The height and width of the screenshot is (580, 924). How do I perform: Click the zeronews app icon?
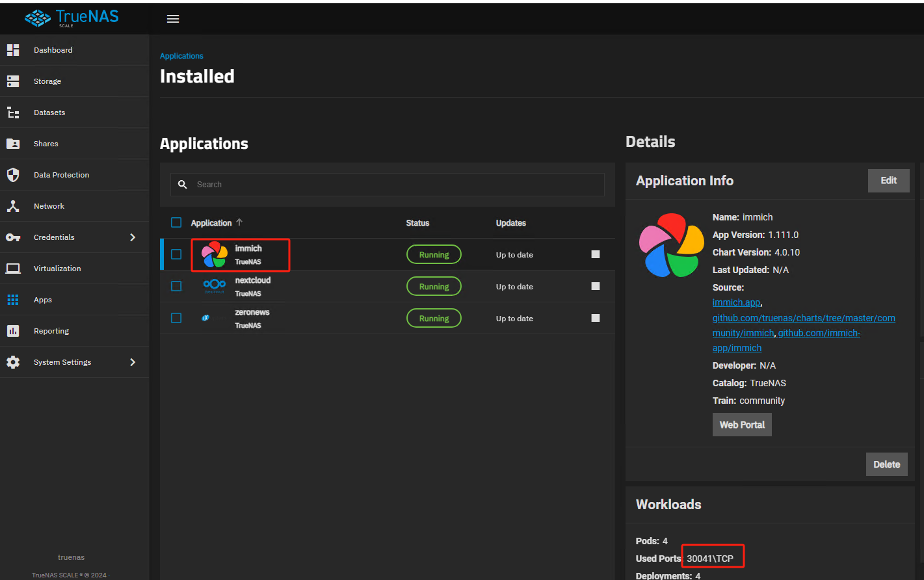(205, 318)
